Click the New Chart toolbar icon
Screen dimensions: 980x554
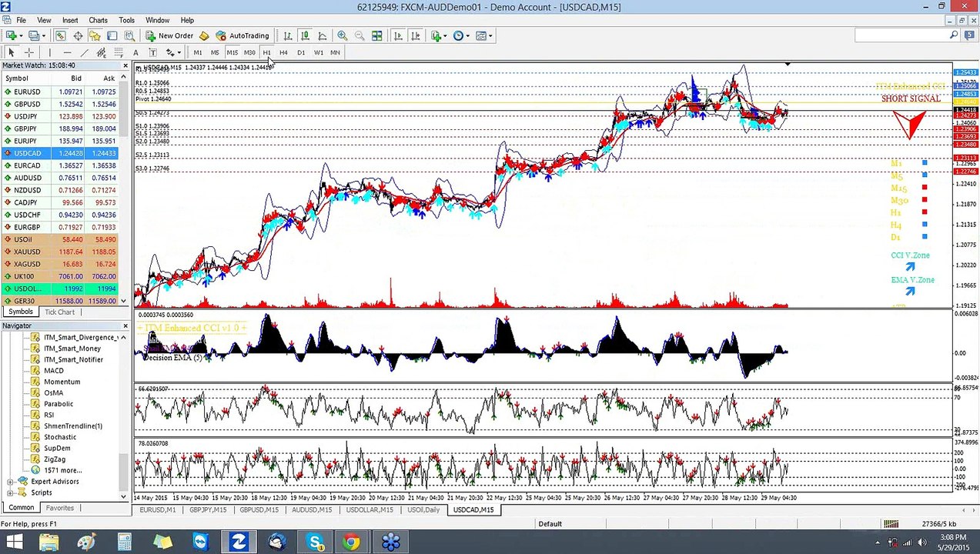pos(12,35)
